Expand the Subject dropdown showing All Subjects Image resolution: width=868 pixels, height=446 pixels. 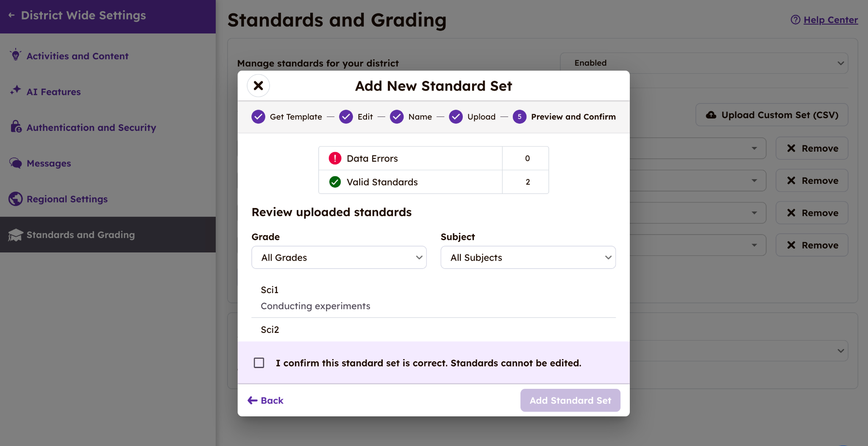coord(528,258)
